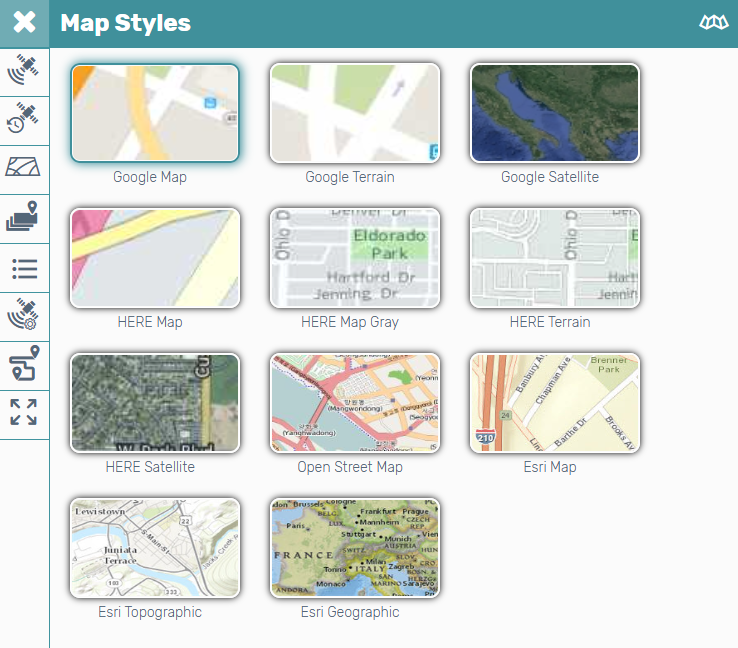Image resolution: width=738 pixels, height=648 pixels.
Task: Open the live satellite tracking icon
Action: pyautogui.click(x=23, y=70)
